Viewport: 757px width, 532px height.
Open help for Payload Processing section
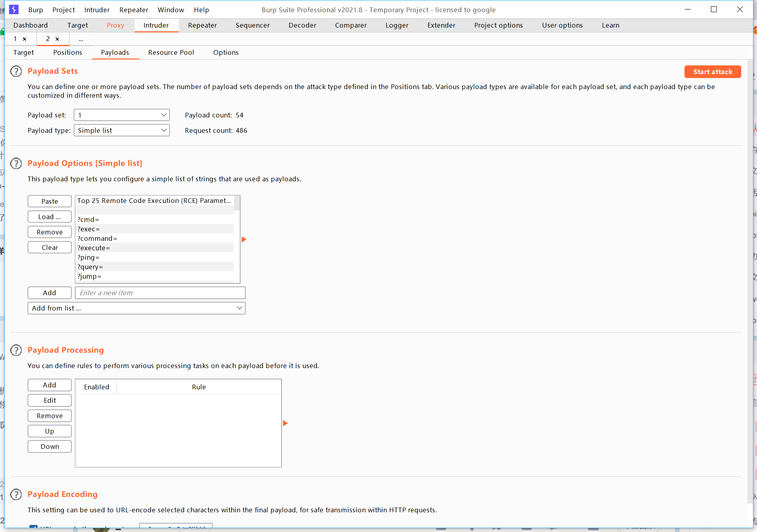pyautogui.click(x=16, y=350)
